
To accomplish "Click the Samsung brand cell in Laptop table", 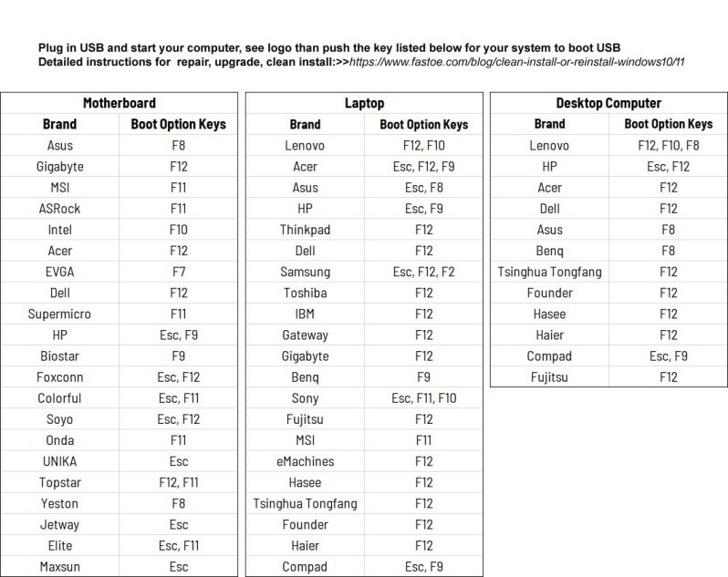I will (306, 272).
